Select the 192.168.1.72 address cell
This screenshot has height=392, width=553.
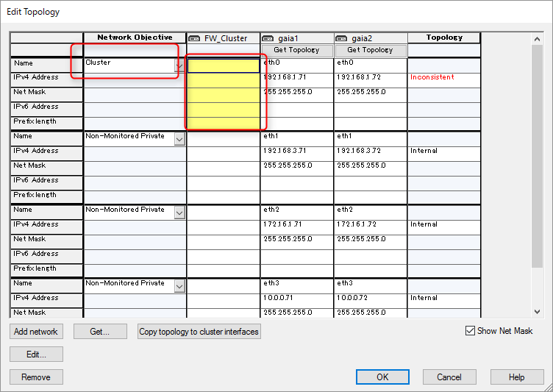(x=371, y=80)
